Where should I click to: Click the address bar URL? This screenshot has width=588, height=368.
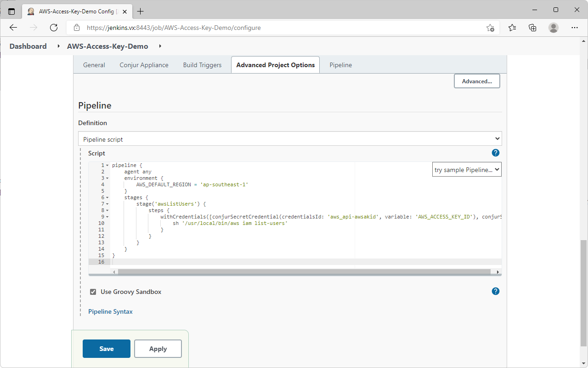[x=174, y=28]
